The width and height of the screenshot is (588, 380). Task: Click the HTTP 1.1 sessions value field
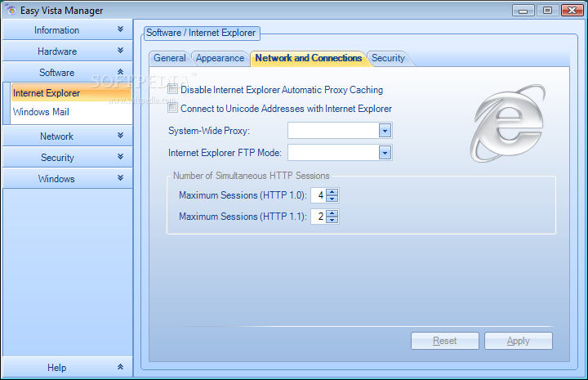click(318, 217)
